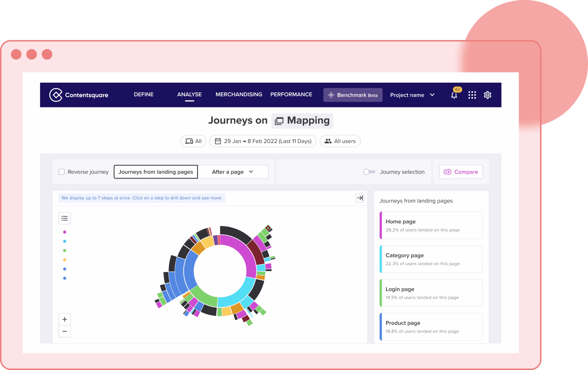This screenshot has height=370, width=588.
Task: Open settings via the gear icon
Action: (487, 95)
